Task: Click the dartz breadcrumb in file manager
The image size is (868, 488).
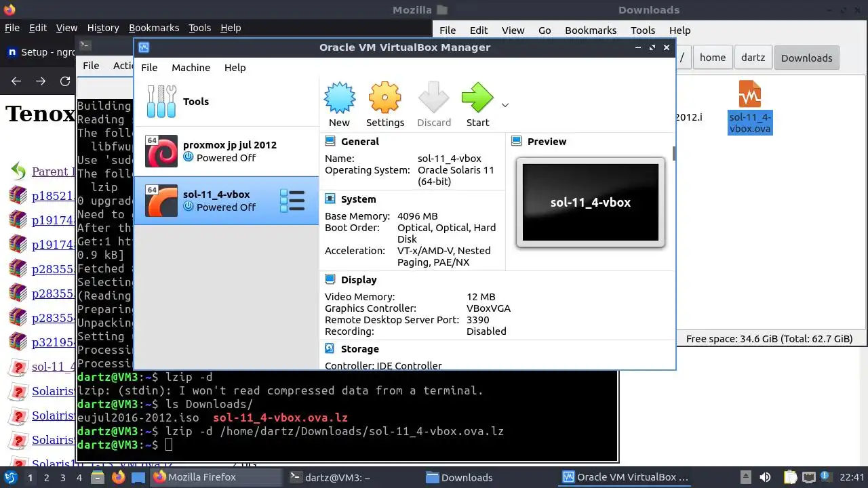Action: click(753, 58)
